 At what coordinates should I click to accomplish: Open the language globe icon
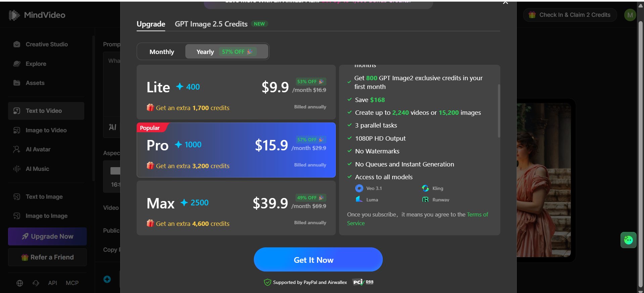20,283
